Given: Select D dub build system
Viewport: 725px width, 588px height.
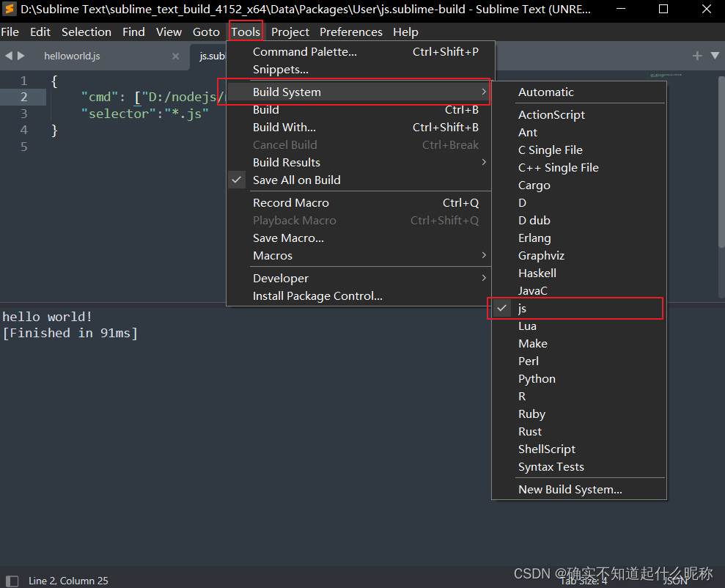Looking at the screenshot, I should pos(579,220).
